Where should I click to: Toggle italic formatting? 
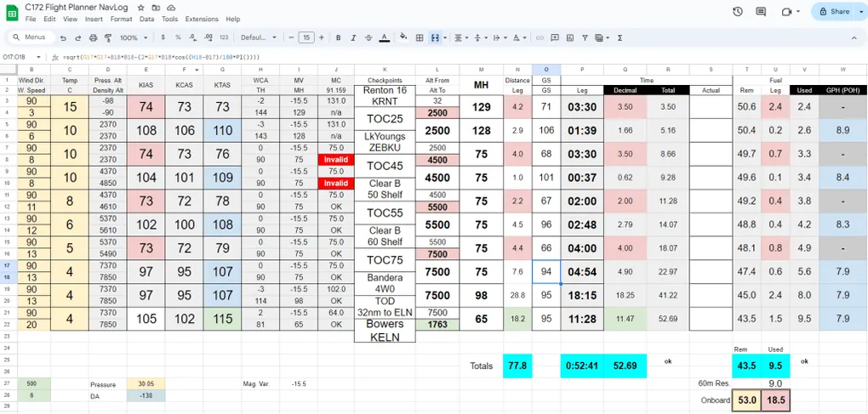[x=353, y=37]
